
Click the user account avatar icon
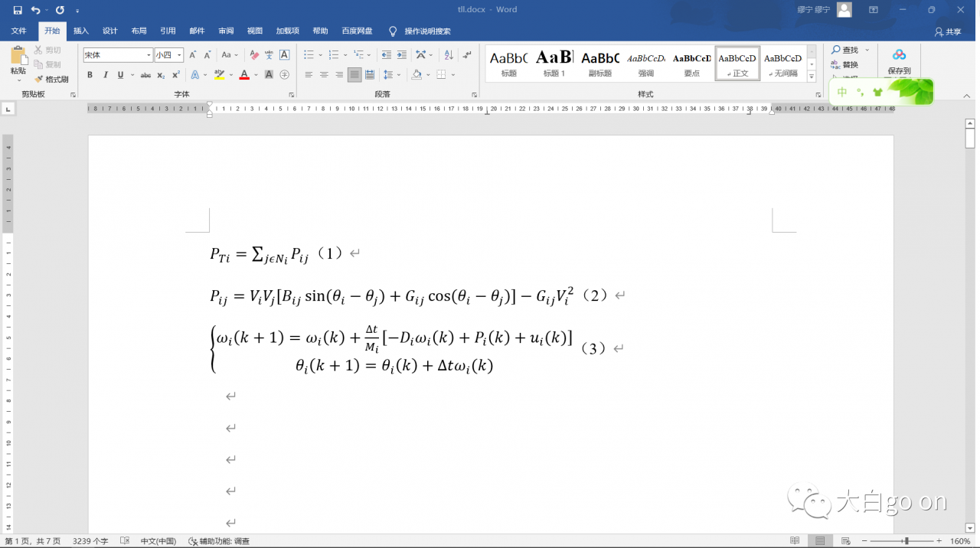click(x=844, y=10)
